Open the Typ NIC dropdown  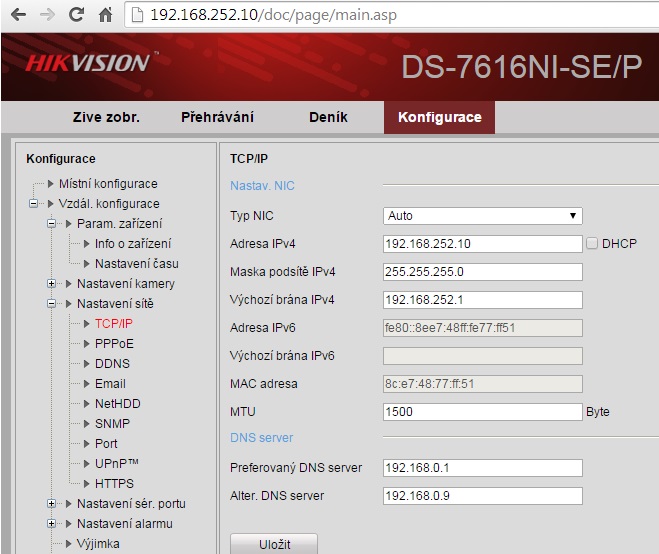click(x=482, y=216)
